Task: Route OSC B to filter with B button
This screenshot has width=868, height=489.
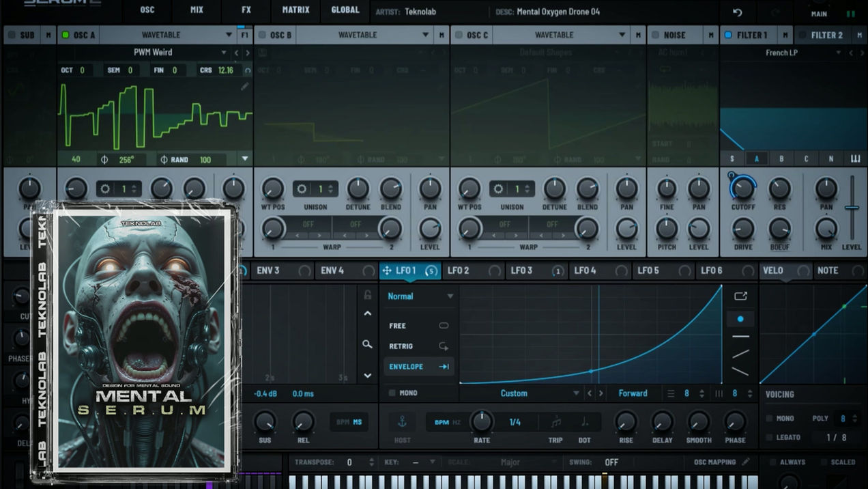Action: tap(781, 159)
